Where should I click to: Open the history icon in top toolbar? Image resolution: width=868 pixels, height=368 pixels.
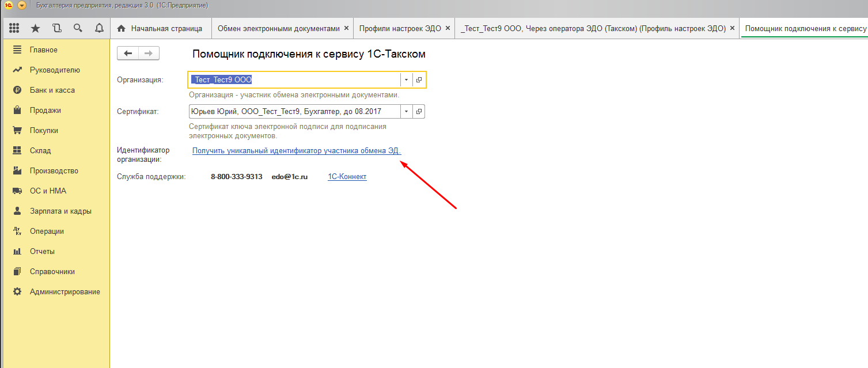(x=56, y=28)
